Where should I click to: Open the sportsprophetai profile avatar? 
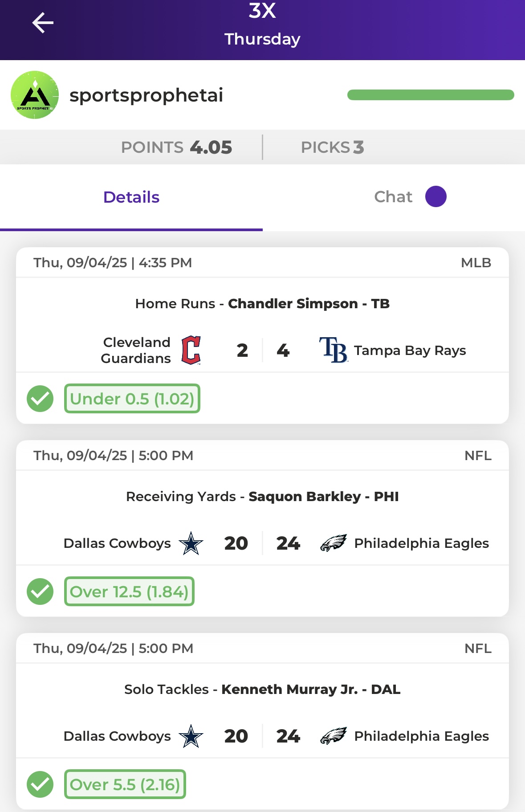pos(35,95)
